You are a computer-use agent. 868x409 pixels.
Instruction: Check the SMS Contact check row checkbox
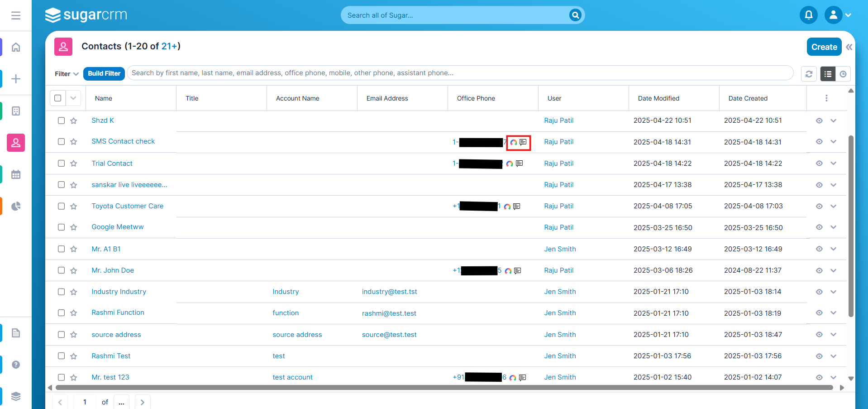pos(62,142)
